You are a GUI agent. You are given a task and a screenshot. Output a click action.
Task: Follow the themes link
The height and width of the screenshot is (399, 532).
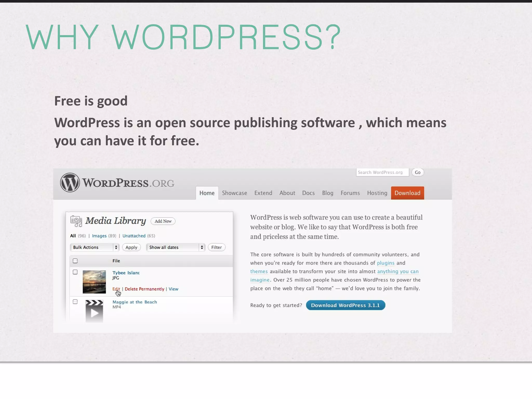point(259,271)
